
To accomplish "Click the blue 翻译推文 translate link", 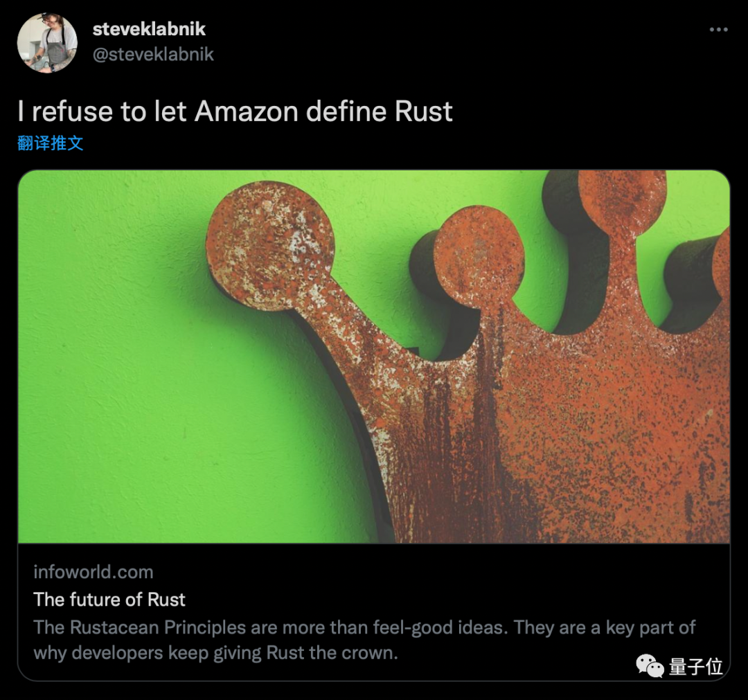I will [51, 143].
